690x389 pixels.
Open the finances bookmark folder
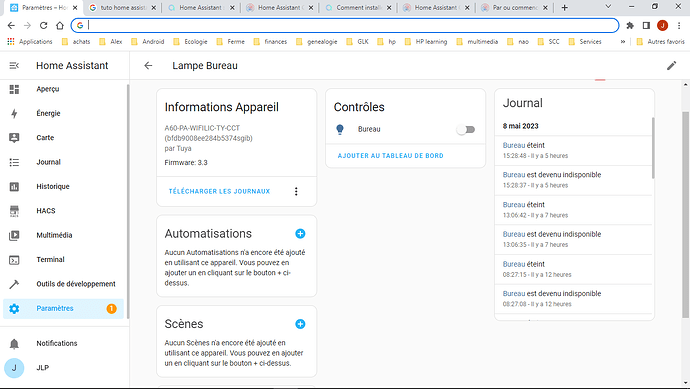point(270,42)
